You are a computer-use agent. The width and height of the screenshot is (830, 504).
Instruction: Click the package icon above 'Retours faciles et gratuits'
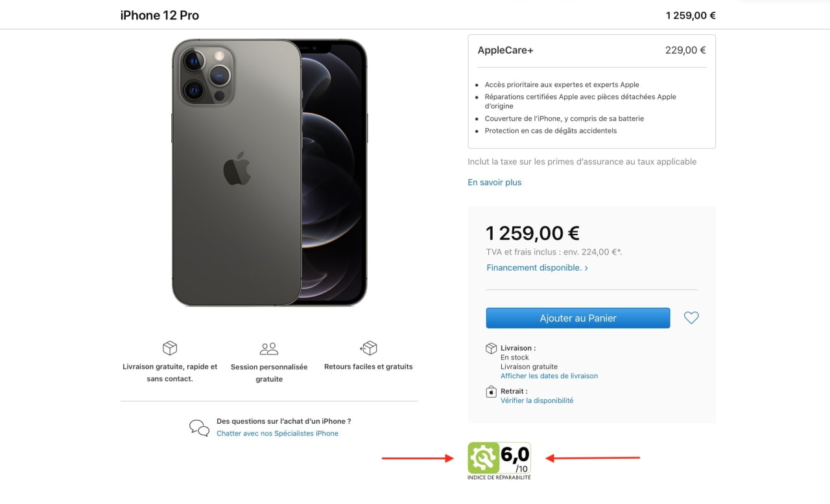[x=368, y=348]
